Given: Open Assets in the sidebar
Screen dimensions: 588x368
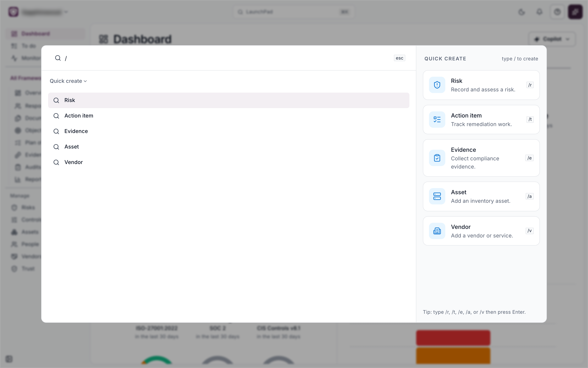Looking at the screenshot, I should coord(25,232).
